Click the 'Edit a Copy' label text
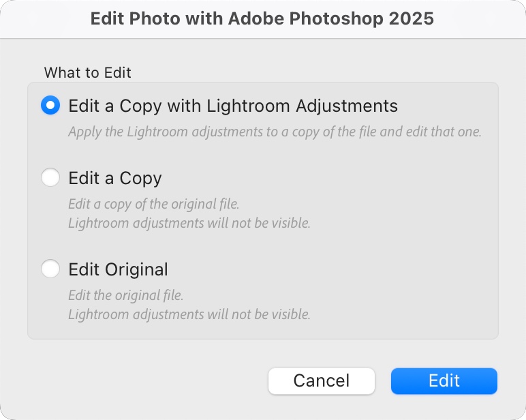The image size is (526, 420). [x=114, y=179]
